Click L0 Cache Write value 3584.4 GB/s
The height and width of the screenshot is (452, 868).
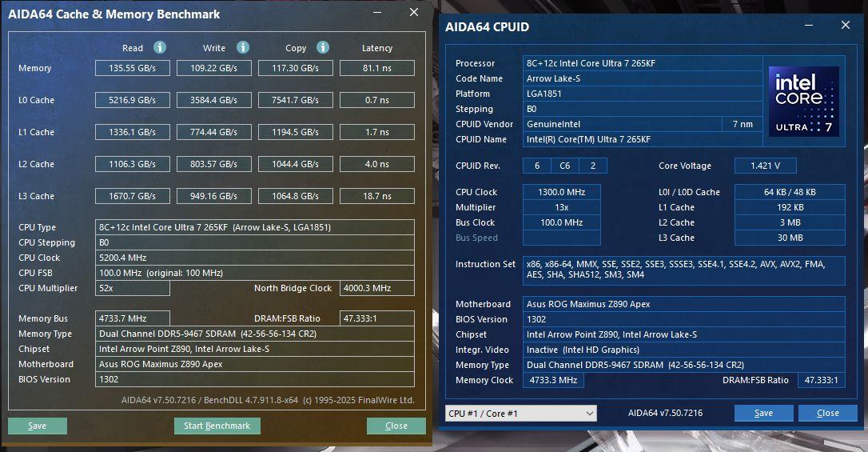tap(213, 100)
